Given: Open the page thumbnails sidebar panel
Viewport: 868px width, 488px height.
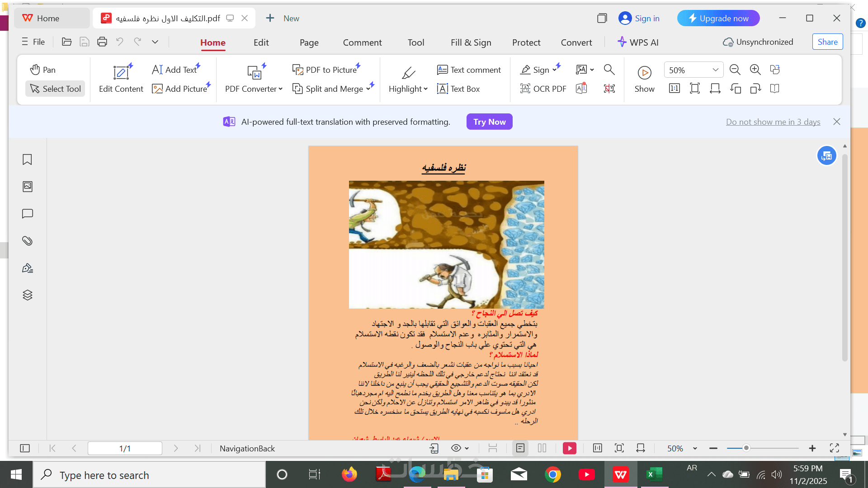Looking at the screenshot, I should pos(27,187).
